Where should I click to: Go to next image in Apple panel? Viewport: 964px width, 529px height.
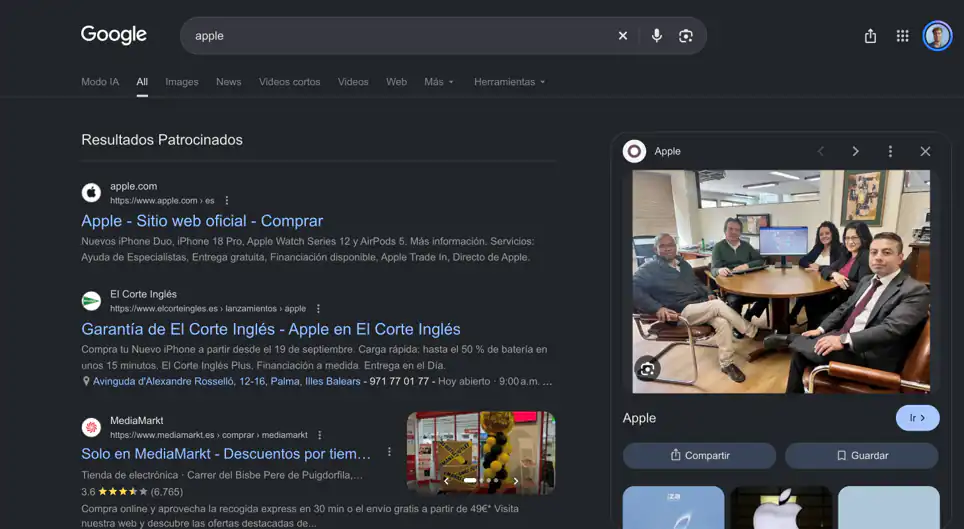click(x=855, y=151)
